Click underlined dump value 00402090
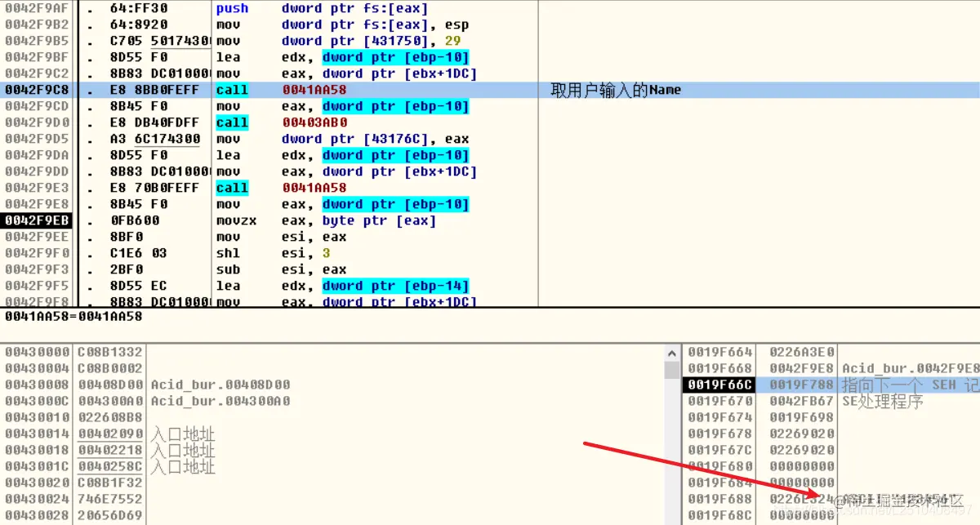Image resolution: width=980 pixels, height=525 pixels. [110, 434]
